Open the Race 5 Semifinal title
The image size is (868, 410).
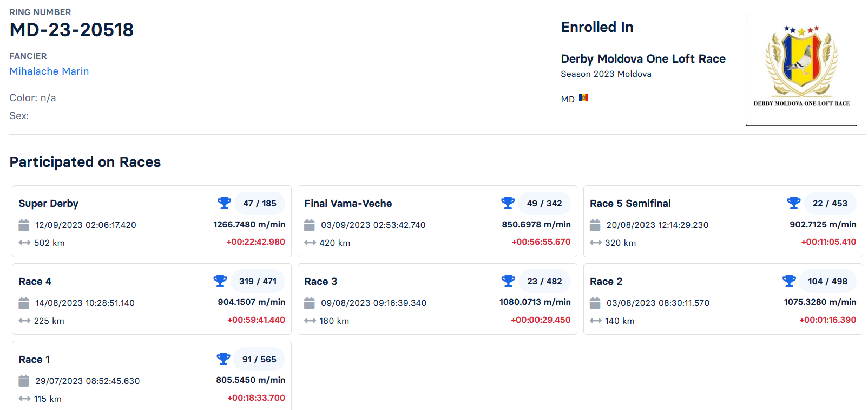[630, 204]
